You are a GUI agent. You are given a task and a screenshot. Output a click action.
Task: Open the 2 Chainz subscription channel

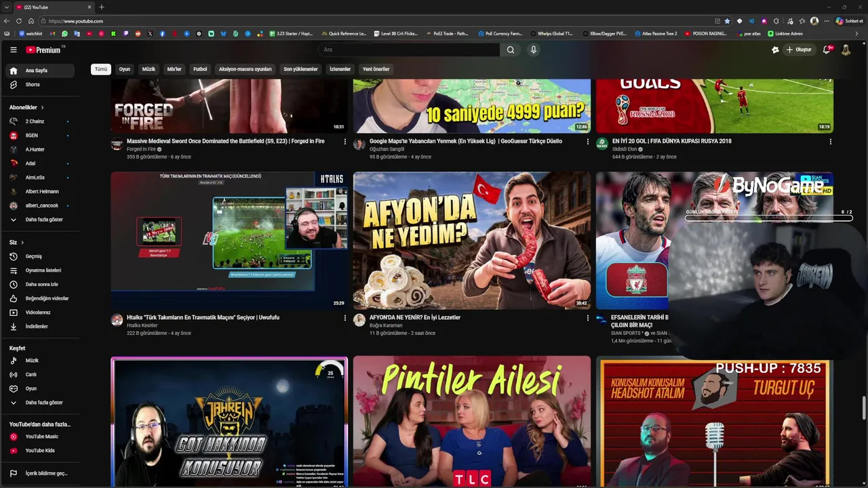pyautogui.click(x=41, y=121)
